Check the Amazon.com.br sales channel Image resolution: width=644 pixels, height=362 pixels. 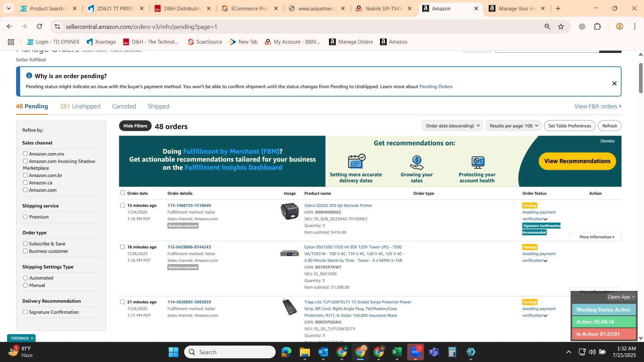coord(25,175)
